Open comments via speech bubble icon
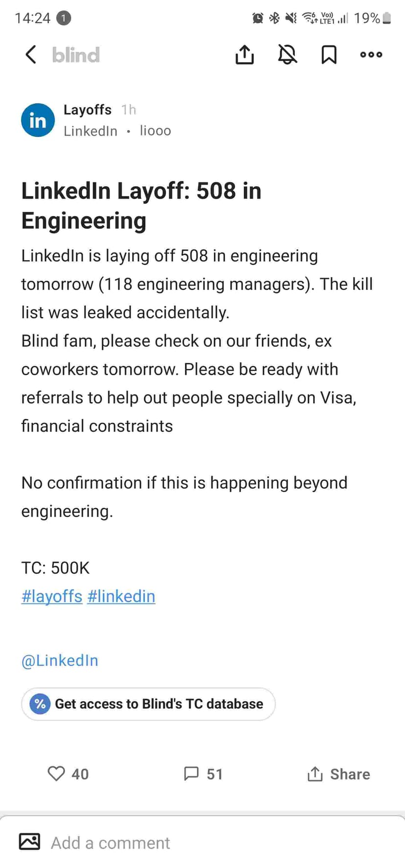The height and width of the screenshot is (868, 405). 191,774
